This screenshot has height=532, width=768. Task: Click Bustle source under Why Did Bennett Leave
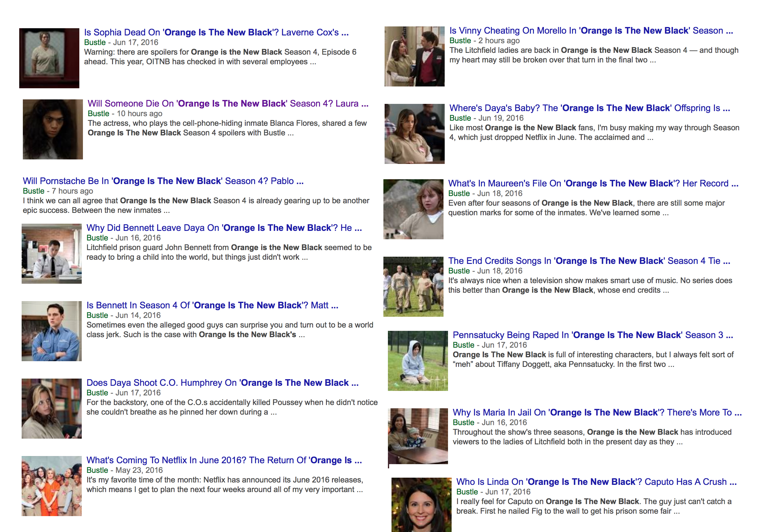pos(97,238)
